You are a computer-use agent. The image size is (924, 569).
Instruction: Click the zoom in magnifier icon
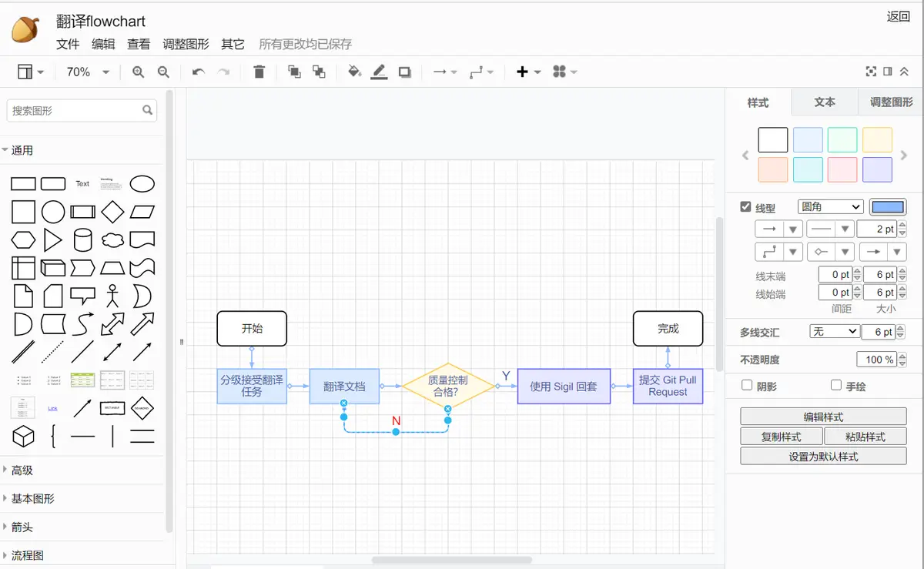pyautogui.click(x=139, y=72)
